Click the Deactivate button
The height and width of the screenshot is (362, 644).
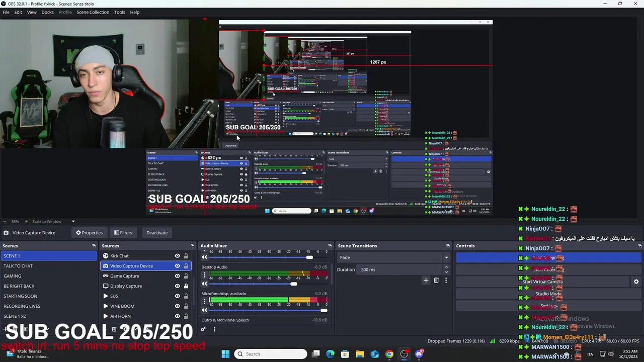tap(157, 233)
